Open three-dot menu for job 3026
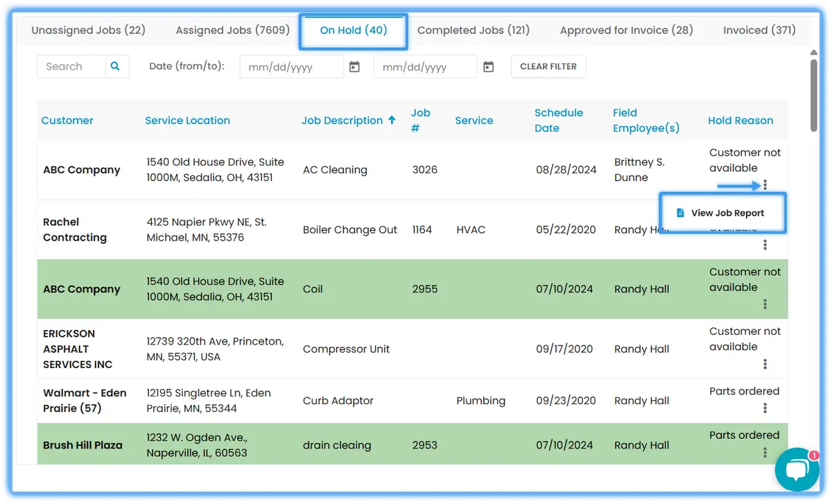832x504 pixels. [x=765, y=185]
